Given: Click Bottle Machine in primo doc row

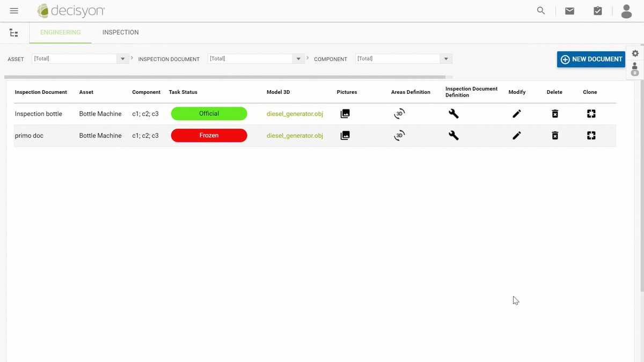Looking at the screenshot, I should click(100, 136).
